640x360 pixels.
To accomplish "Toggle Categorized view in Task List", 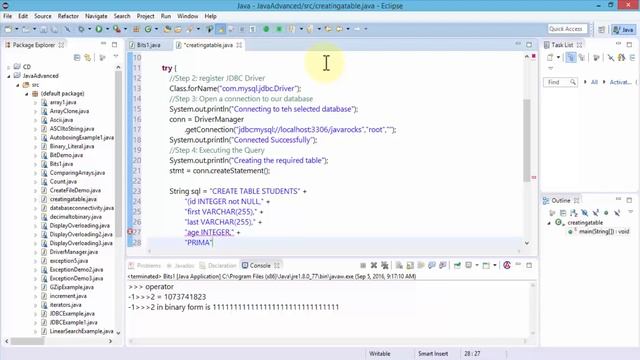I will pos(571,58).
